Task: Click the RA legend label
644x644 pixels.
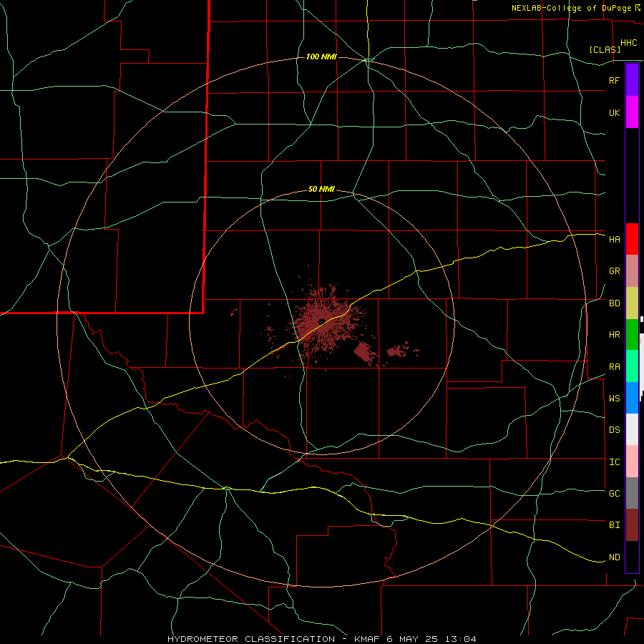Action: pos(614,367)
